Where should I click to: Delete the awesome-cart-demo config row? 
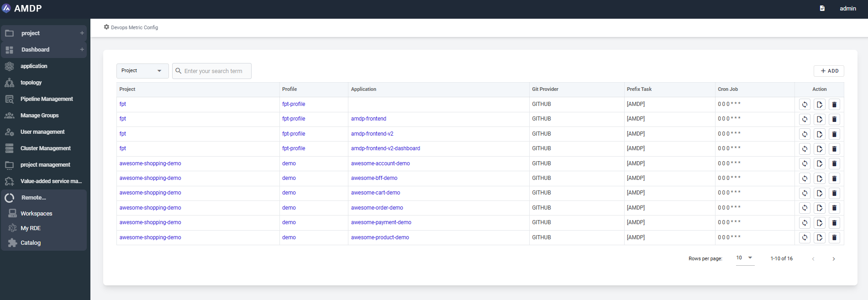834,193
